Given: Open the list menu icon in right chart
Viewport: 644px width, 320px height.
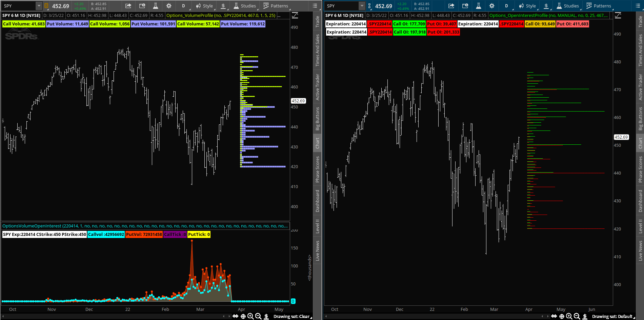Looking at the screenshot, I should 638,6.
